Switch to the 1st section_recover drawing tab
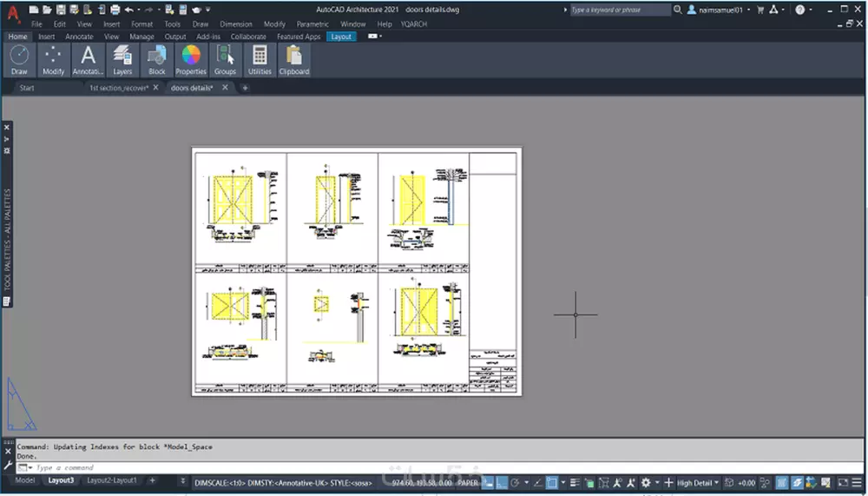The height and width of the screenshot is (496, 868). point(119,88)
